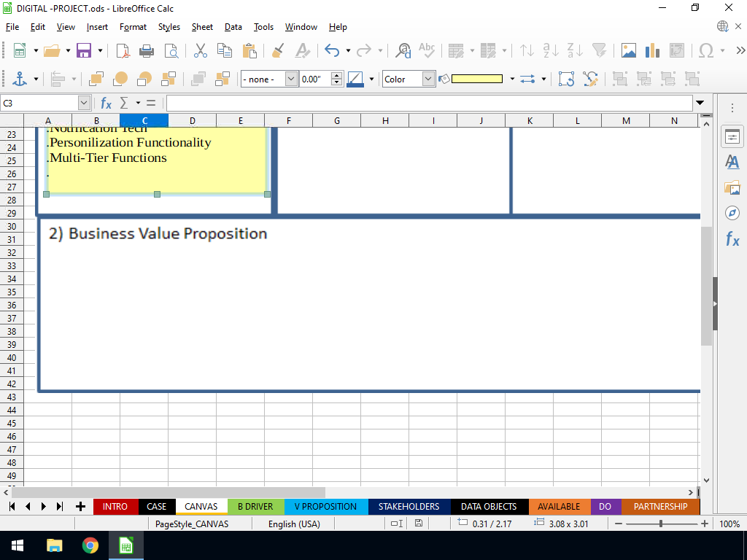
Task: Open Chrome from the taskbar
Action: [90, 545]
